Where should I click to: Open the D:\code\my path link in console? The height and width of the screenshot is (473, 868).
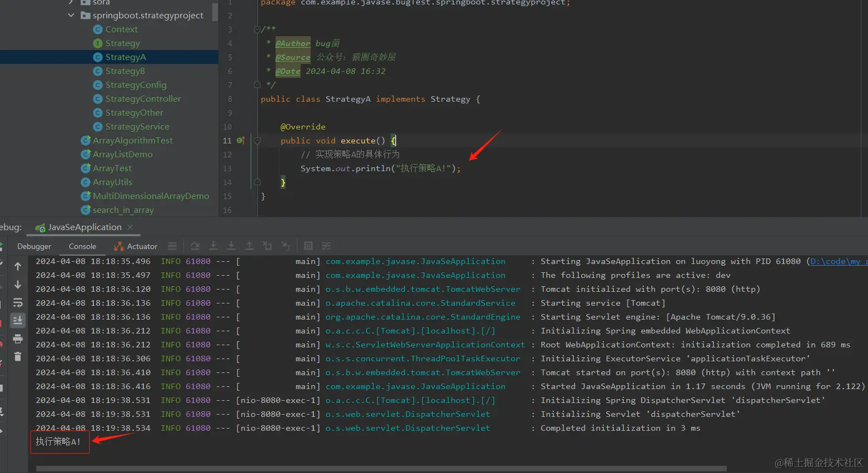click(839, 261)
